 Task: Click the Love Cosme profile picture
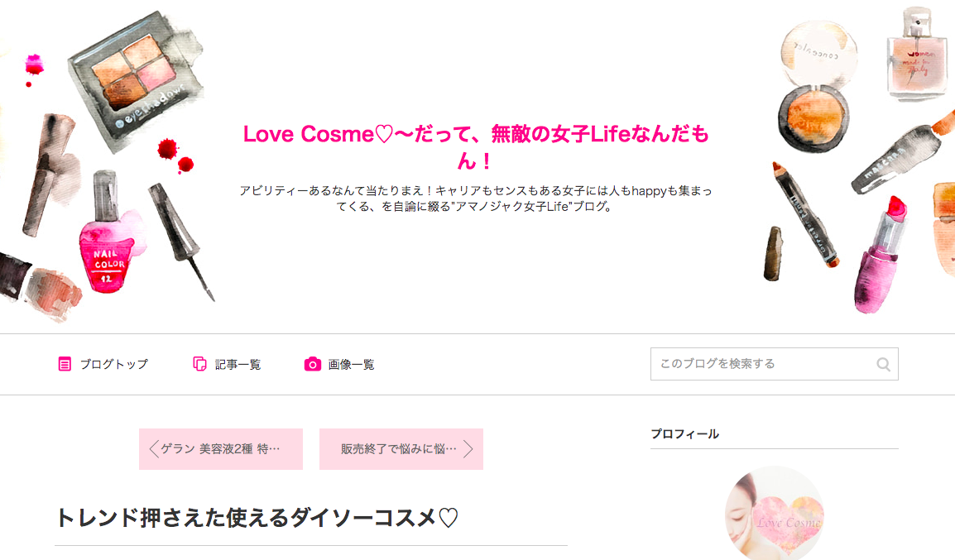pos(774,513)
